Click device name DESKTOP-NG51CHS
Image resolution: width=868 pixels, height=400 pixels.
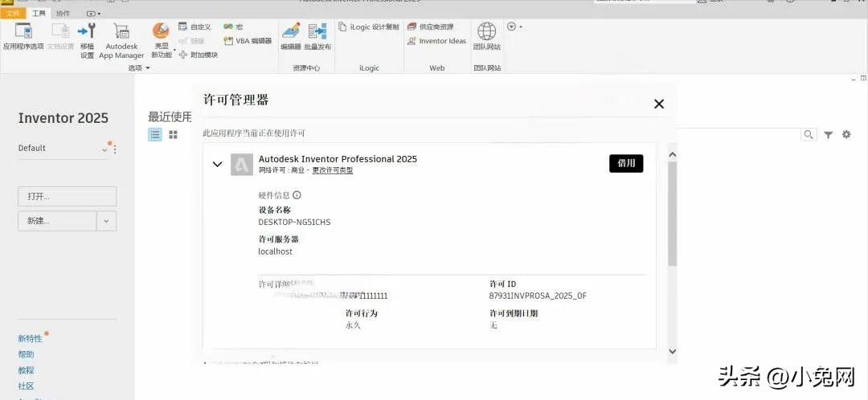coord(294,222)
